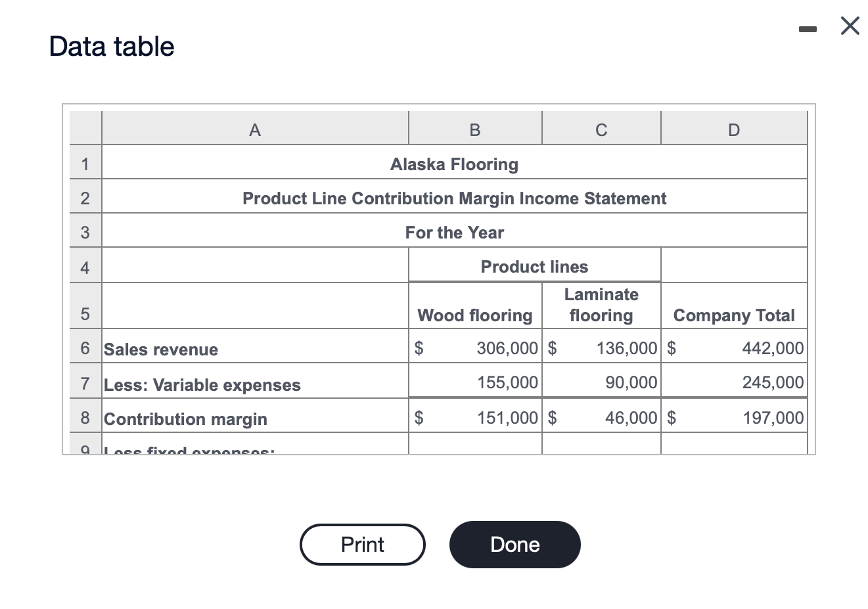
Task: Click the Done button
Action: 514,544
